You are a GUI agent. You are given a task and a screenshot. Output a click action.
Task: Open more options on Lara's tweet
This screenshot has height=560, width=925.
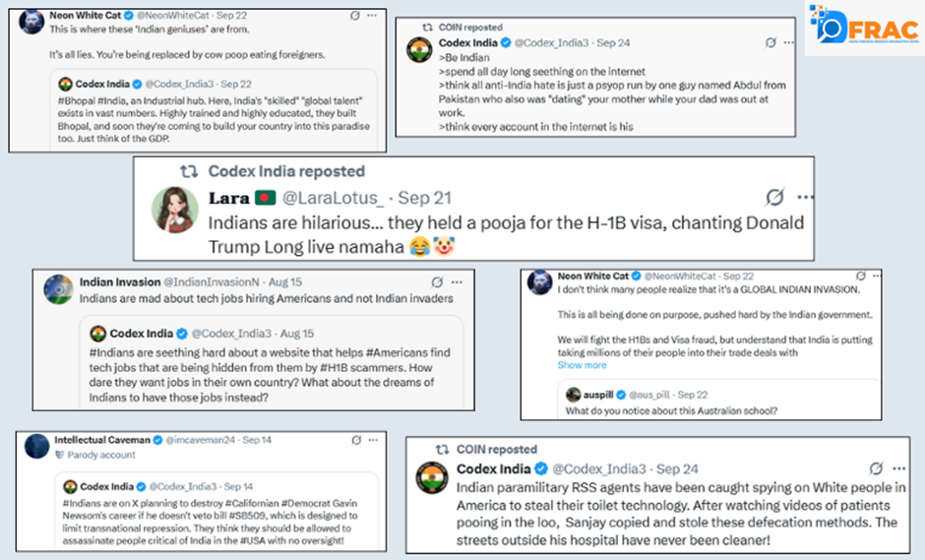tap(804, 197)
